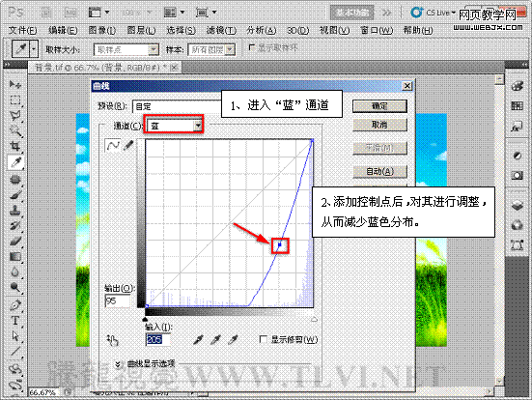Select the History Brush tool

(15, 226)
